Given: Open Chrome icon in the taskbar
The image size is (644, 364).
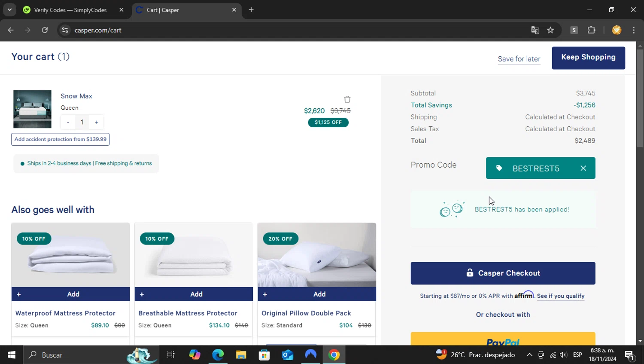Looking at the screenshot, I should click(x=334, y=355).
